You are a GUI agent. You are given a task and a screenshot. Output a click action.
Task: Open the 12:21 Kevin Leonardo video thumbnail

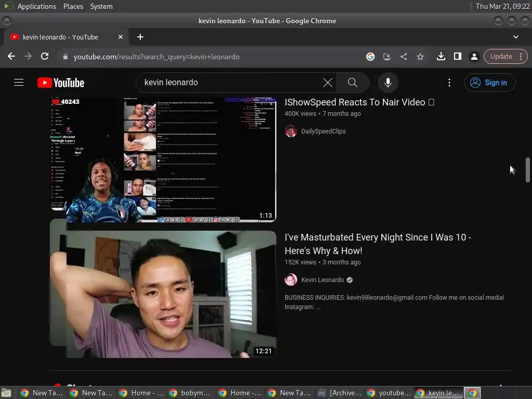[163, 294]
